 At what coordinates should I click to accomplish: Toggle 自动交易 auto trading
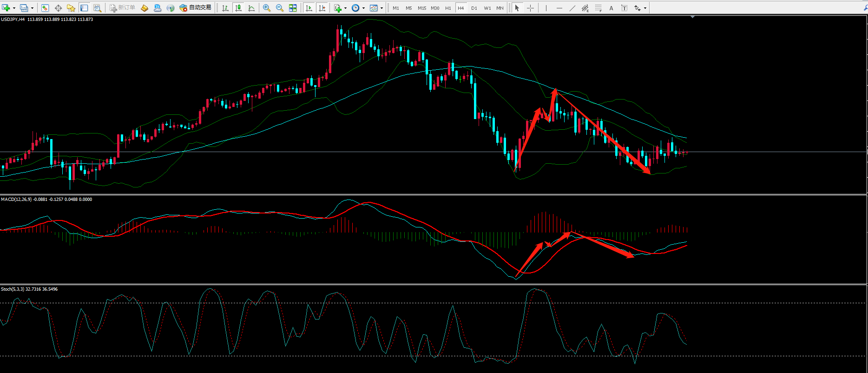pos(196,8)
